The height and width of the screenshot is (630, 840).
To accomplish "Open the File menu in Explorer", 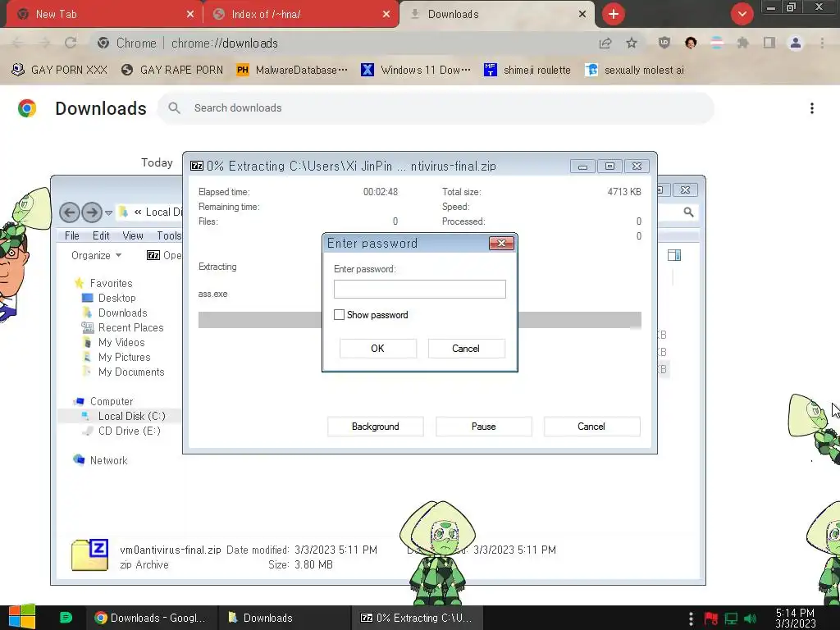I will tap(72, 235).
